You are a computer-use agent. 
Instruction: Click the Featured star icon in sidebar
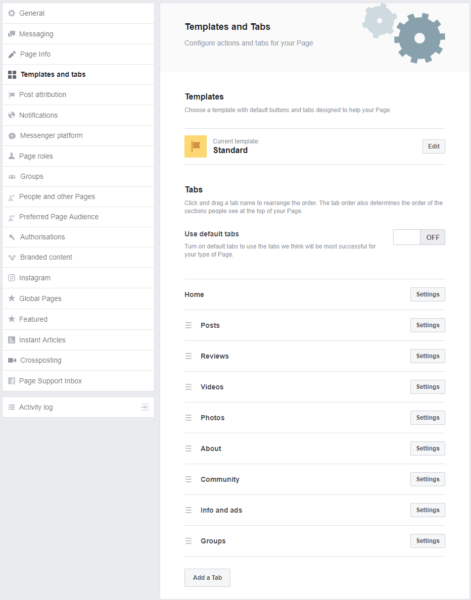[11, 319]
